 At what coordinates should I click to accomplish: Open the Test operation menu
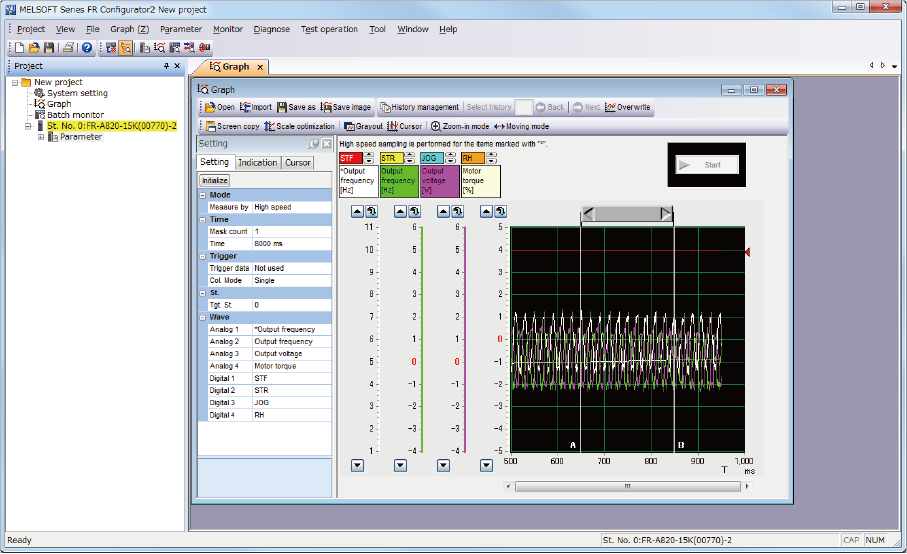(329, 29)
